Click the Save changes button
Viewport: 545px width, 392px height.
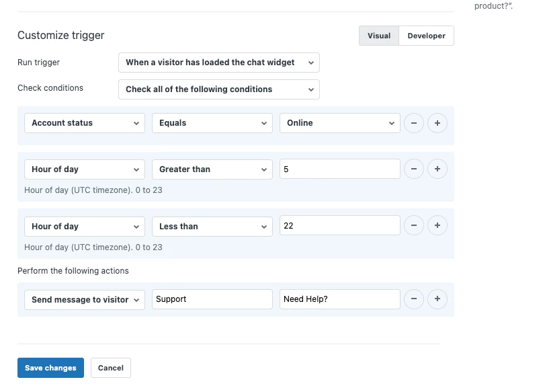point(50,368)
